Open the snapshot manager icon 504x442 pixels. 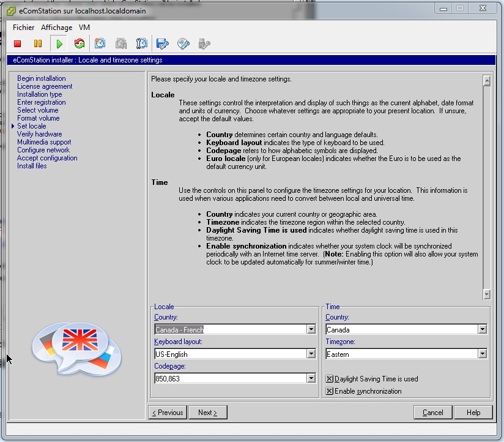[x=141, y=43]
